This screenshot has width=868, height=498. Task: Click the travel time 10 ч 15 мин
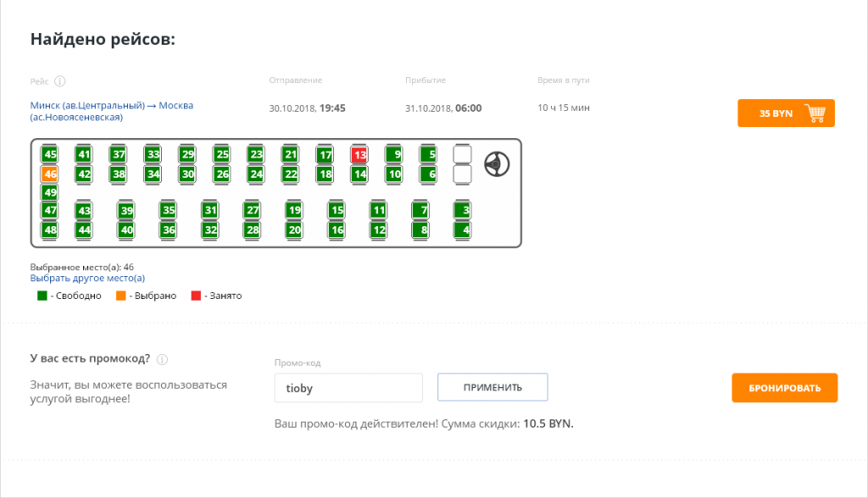click(564, 108)
